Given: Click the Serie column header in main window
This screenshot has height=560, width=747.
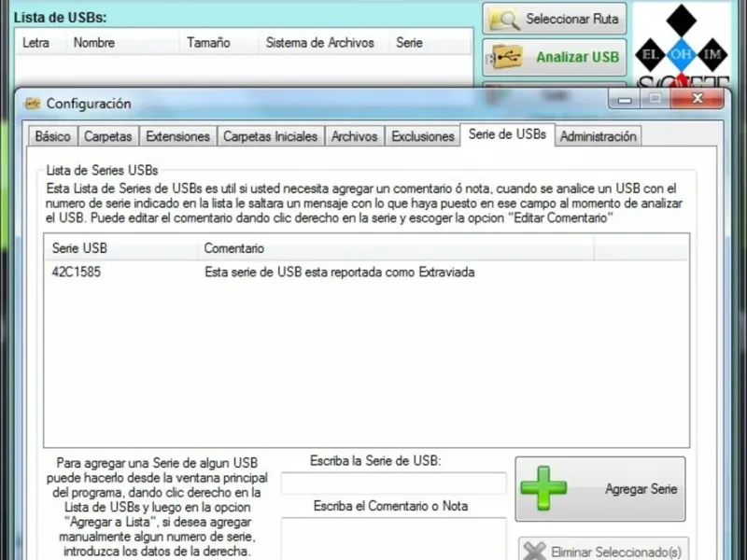Looking at the screenshot, I should coord(430,43).
